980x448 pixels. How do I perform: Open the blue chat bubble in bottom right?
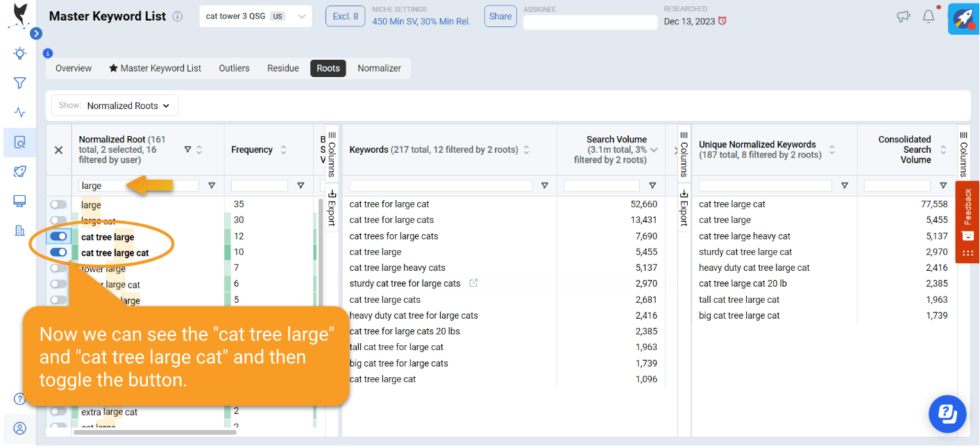947,414
